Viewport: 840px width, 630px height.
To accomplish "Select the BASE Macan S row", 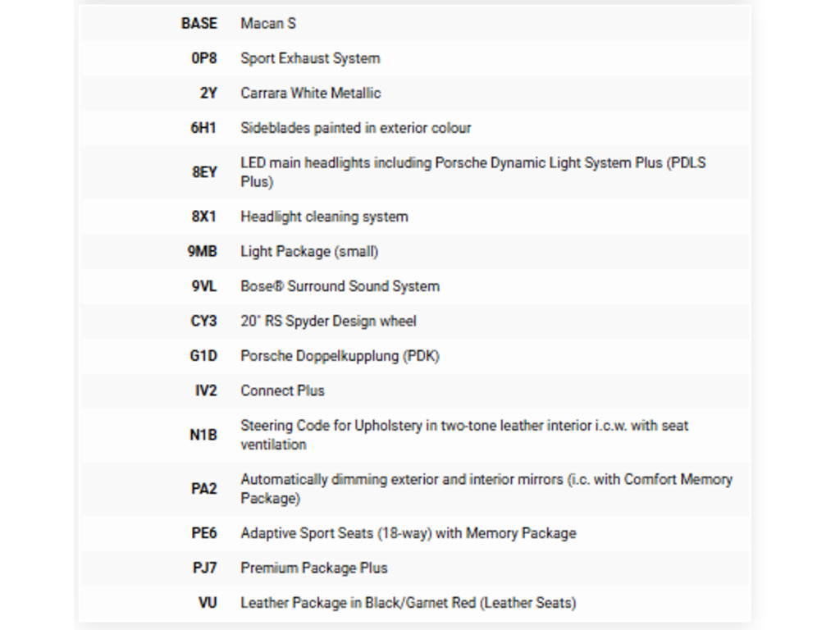I will pos(414,24).
